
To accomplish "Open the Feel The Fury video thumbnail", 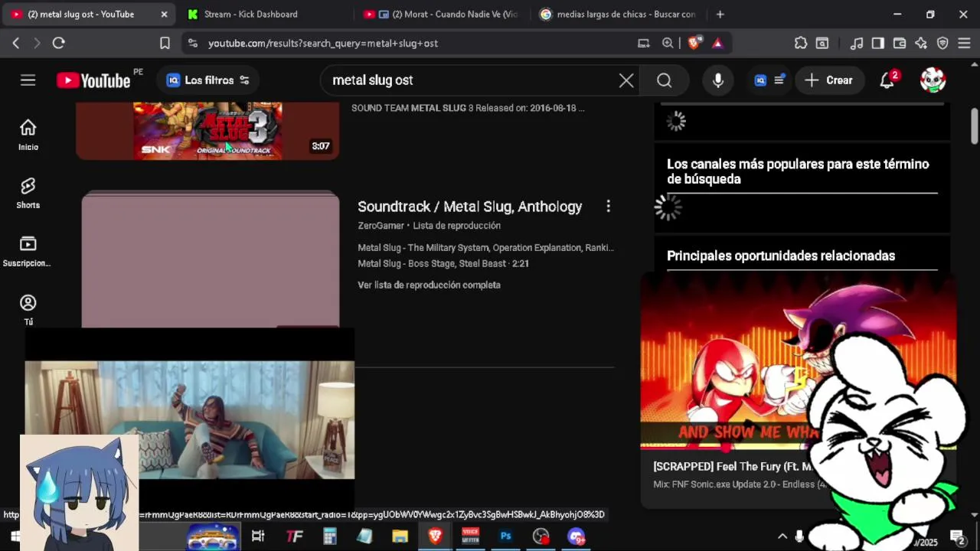I will point(798,361).
